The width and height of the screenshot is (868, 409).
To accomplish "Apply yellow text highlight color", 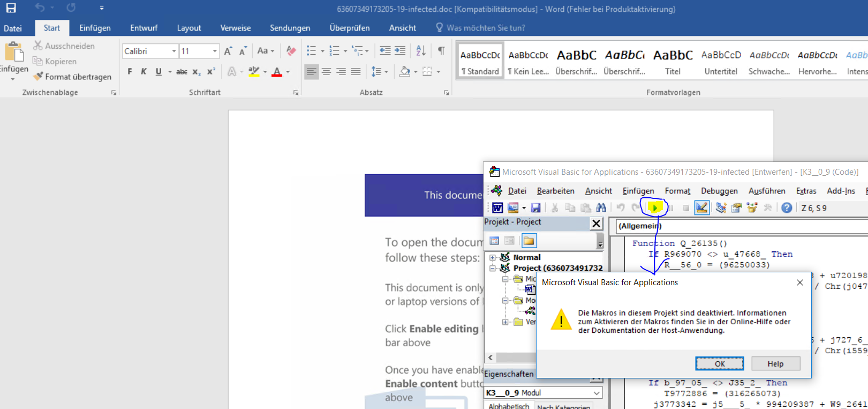I will (x=254, y=71).
